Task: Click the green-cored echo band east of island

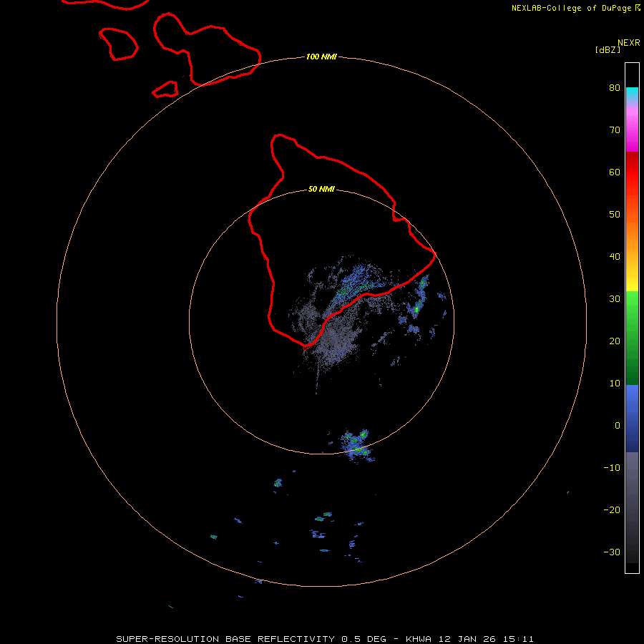Action: coord(419,298)
